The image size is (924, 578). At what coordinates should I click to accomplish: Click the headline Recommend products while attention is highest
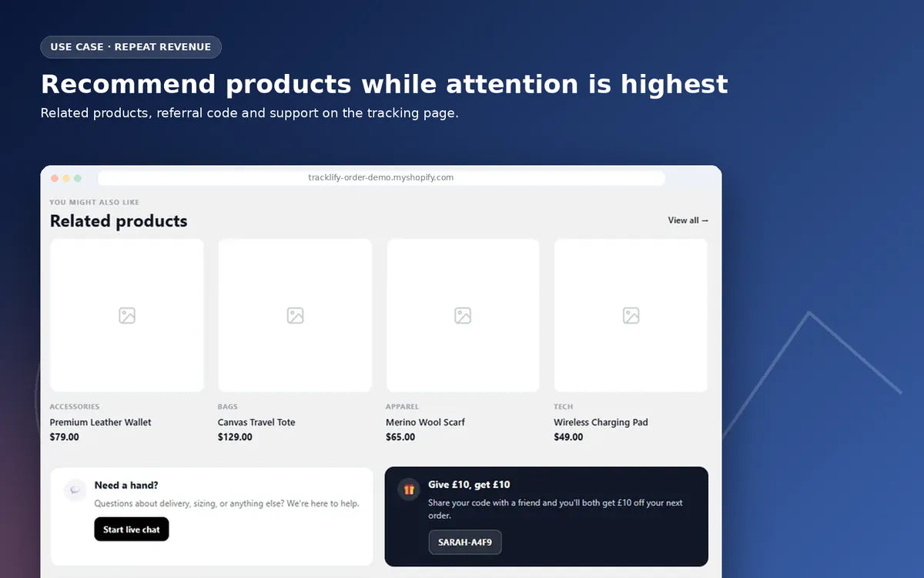click(384, 84)
